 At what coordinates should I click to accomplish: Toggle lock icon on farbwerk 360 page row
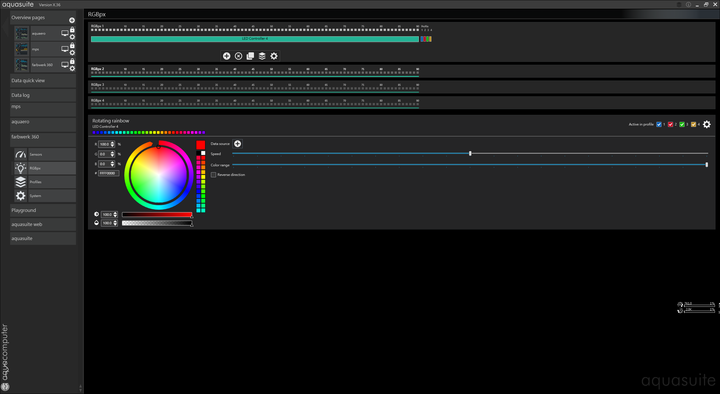pos(72,61)
